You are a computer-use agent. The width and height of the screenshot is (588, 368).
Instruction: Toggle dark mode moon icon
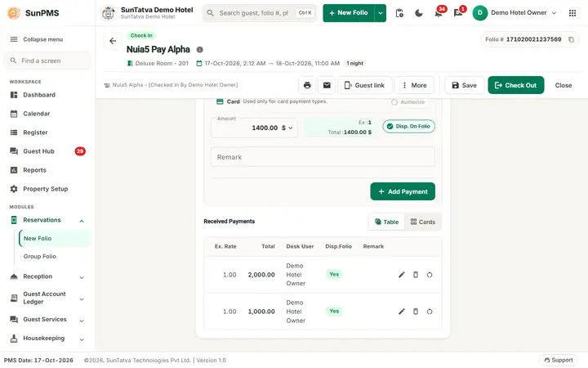coord(419,13)
